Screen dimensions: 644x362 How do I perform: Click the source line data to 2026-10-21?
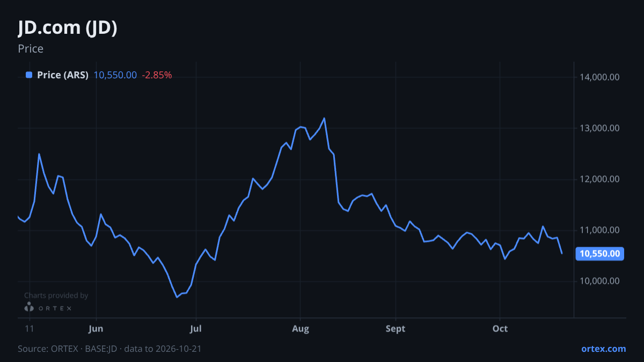109,349
